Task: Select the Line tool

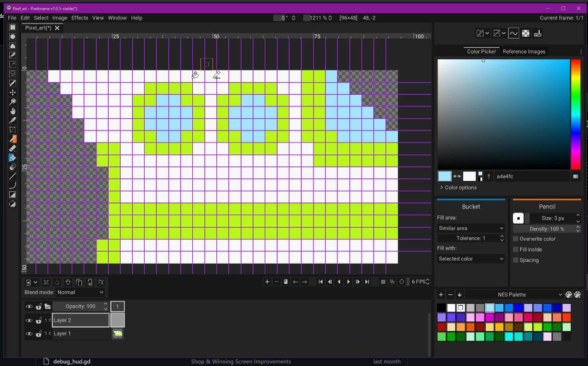Action: [x=12, y=176]
